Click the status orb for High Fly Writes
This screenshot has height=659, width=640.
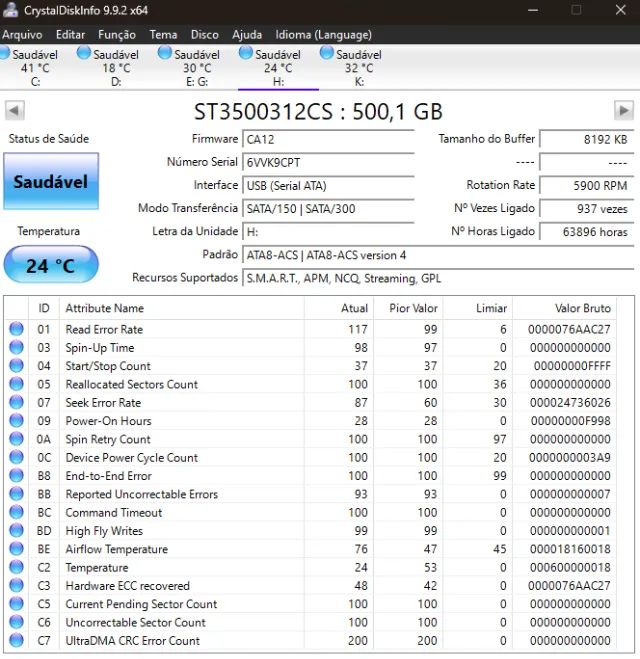pyautogui.click(x=16, y=530)
